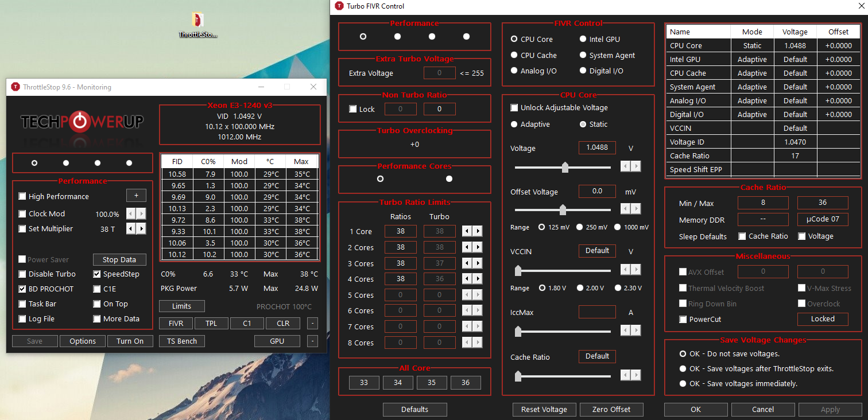Set All Core turbo ratio to 35
Viewport: 868px width, 420px height.
[432, 383]
